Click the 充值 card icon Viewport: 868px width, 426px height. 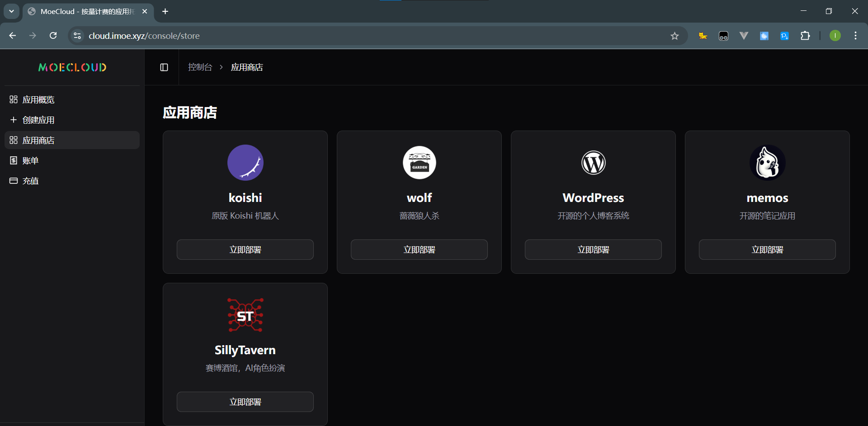14,181
